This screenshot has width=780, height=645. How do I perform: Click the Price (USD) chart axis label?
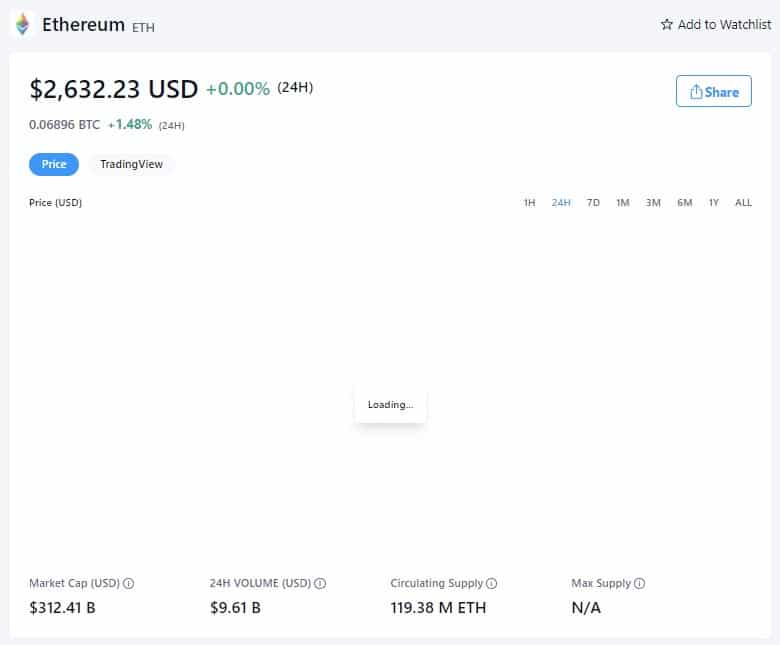[55, 202]
